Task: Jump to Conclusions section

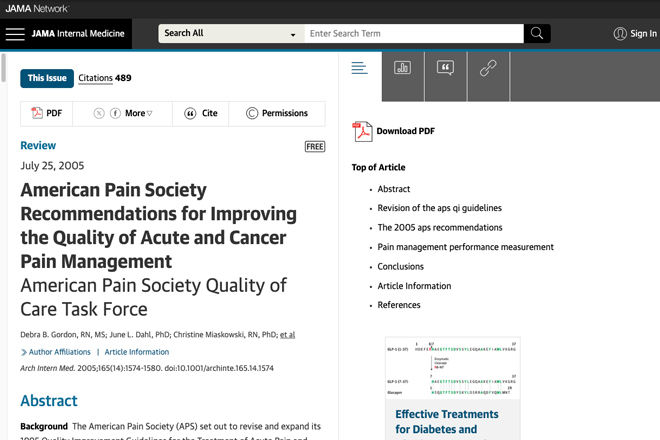Action: 400,267
